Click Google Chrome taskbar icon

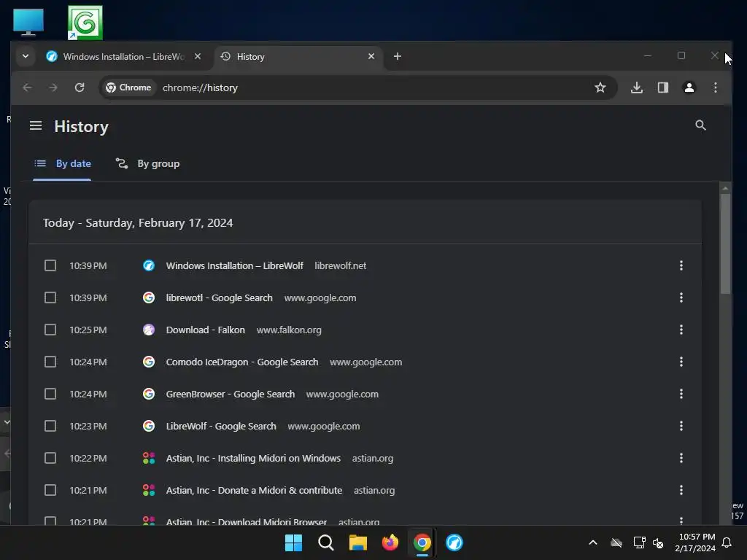click(x=422, y=542)
